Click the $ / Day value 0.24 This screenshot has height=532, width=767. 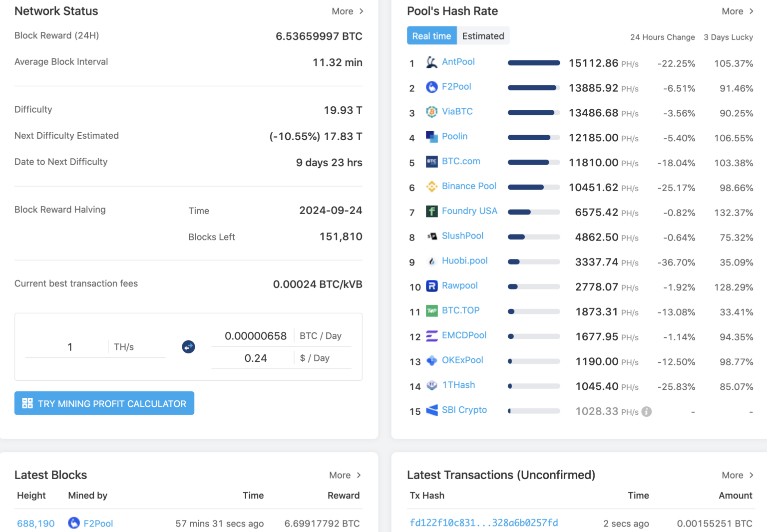point(256,358)
